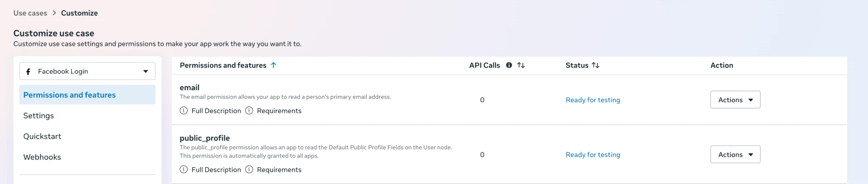Click info icon beside public_profile Requirements

click(x=249, y=170)
